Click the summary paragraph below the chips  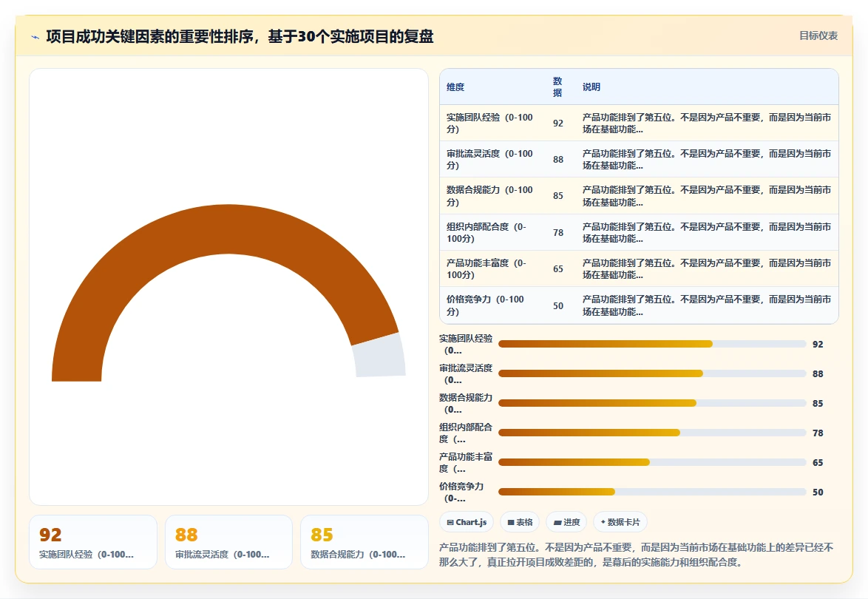(x=637, y=555)
